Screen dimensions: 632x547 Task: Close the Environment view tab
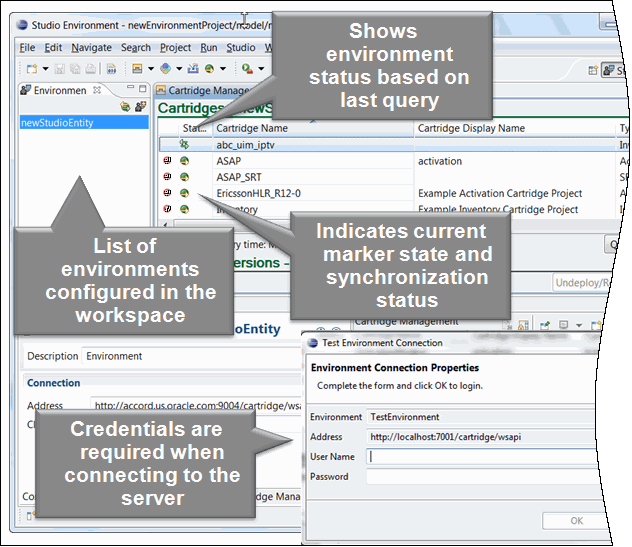pyautogui.click(x=97, y=90)
